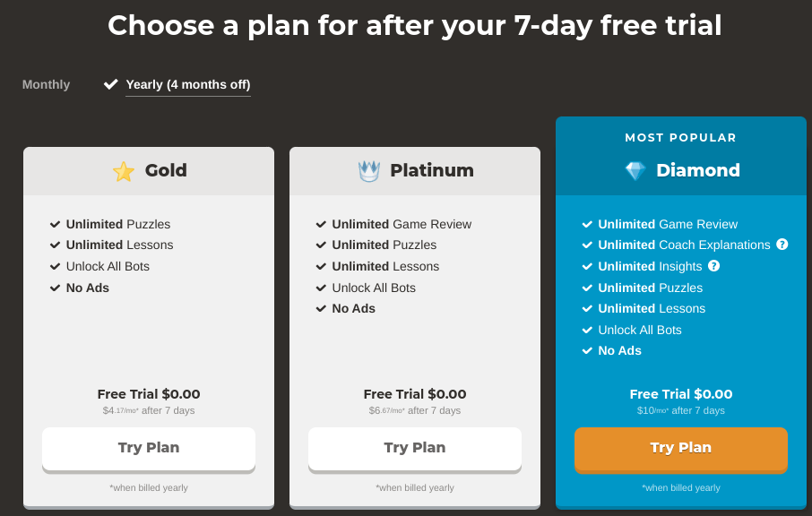Image resolution: width=812 pixels, height=516 pixels.
Task: Click Platinum Unlimited Game Review feature
Action: (x=402, y=224)
